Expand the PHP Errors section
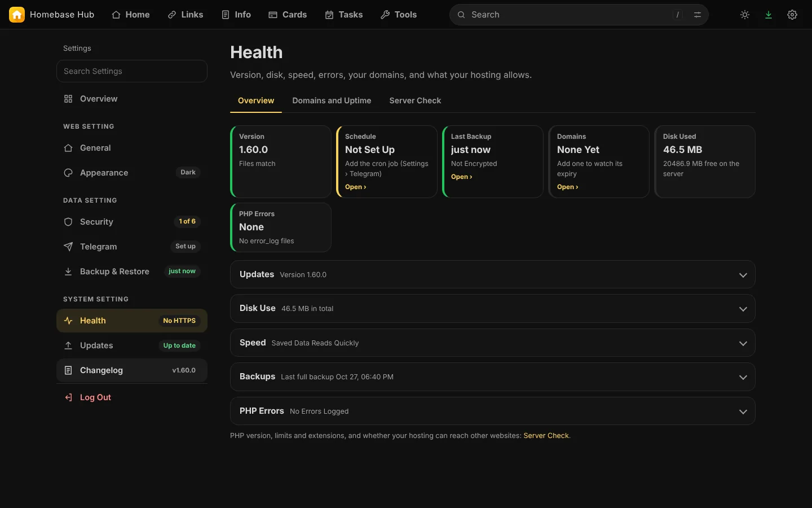 click(x=493, y=411)
